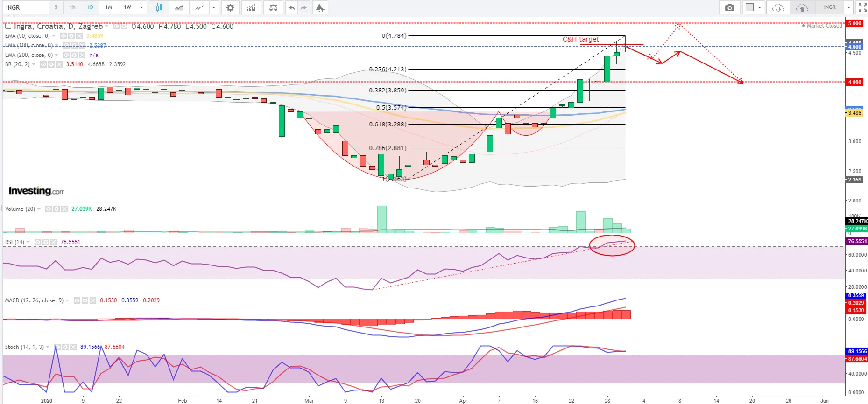Take a chart snapshot with the camera icon
This screenshot has width=868, height=404.
coord(729,7)
